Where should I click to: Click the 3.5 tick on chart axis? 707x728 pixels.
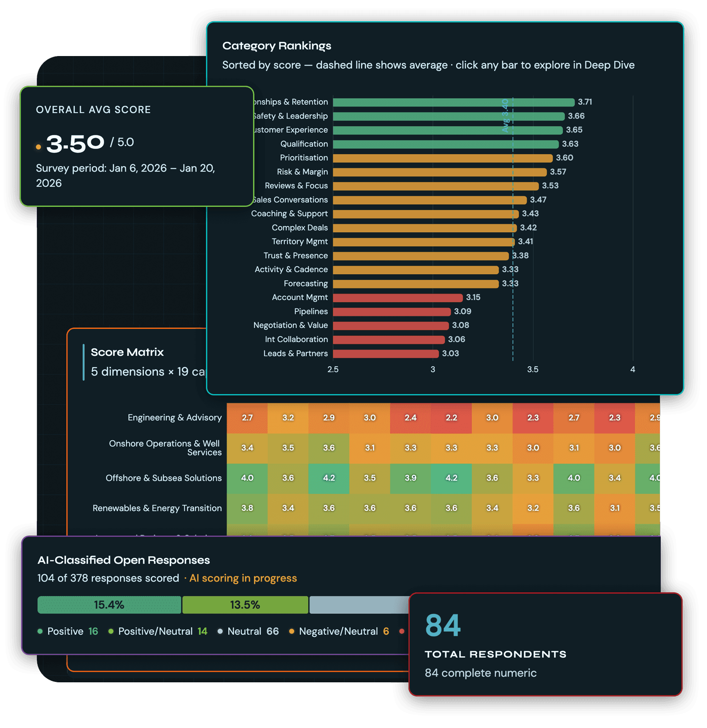533,370
